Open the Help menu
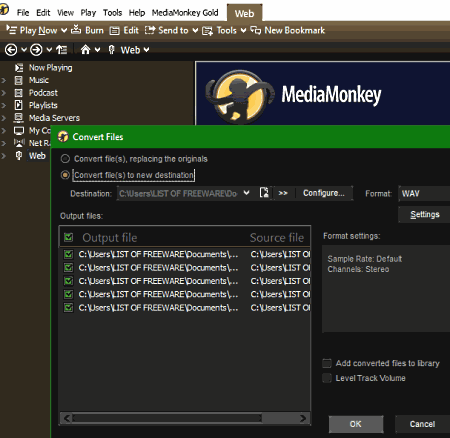Screen dimensions: 450x438 coord(137,13)
